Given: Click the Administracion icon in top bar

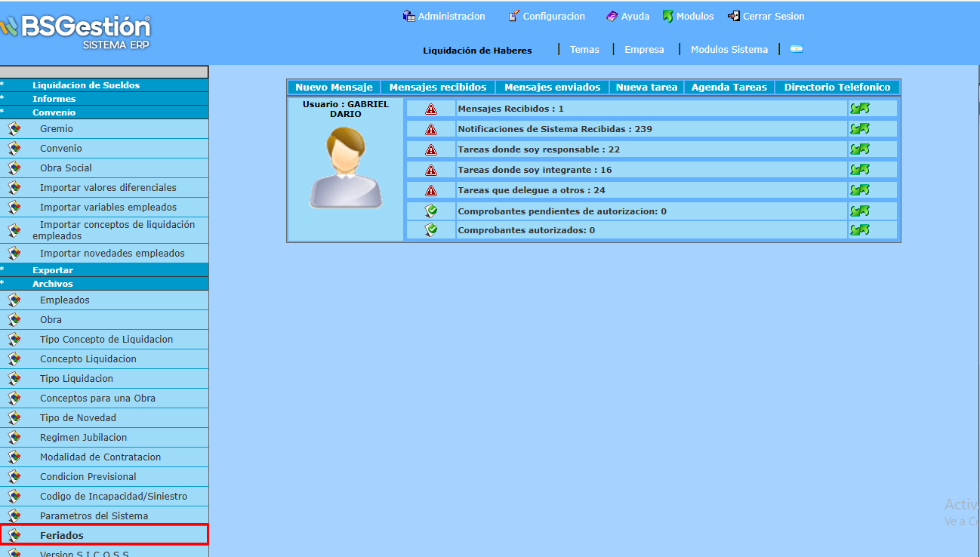Looking at the screenshot, I should coord(408,16).
